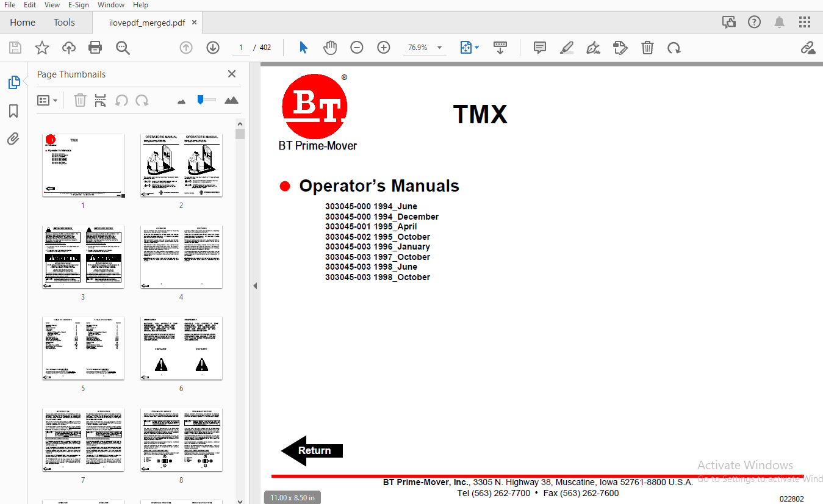
Task: Click the Help question mark icon
Action: click(x=754, y=23)
